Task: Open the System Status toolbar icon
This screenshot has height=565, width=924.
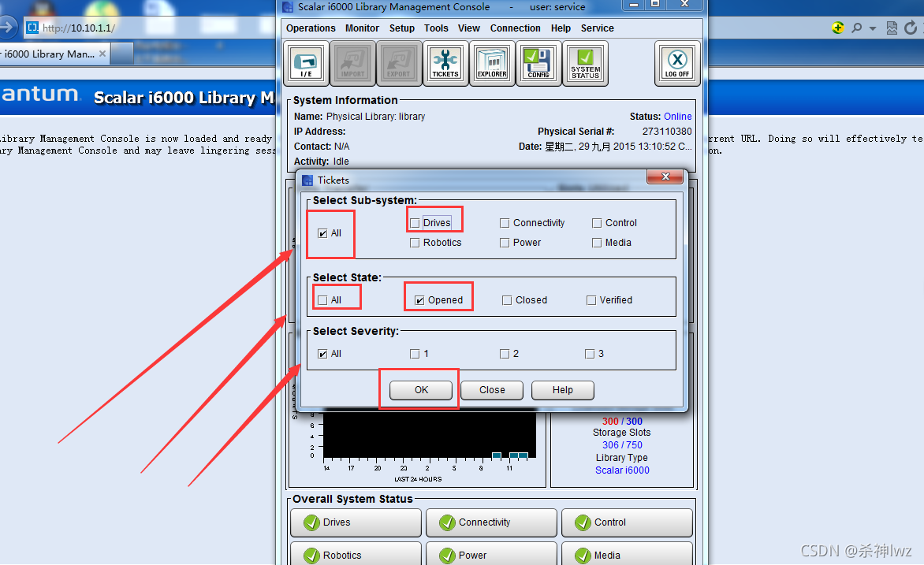Action: tap(585, 63)
